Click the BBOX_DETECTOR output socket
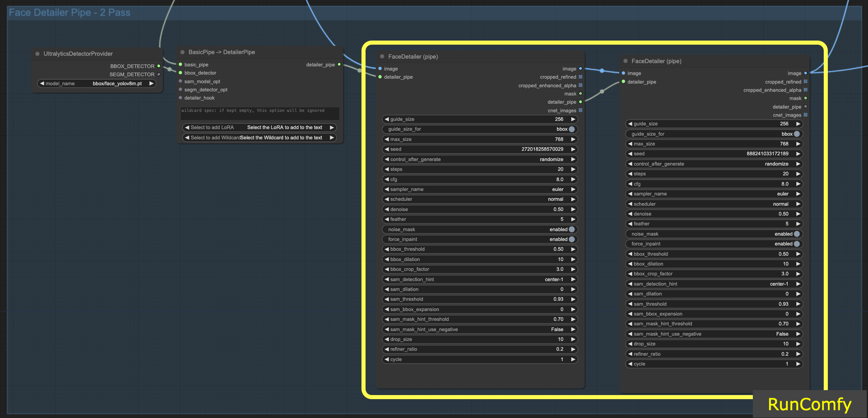This screenshot has height=418, width=868. [x=159, y=66]
